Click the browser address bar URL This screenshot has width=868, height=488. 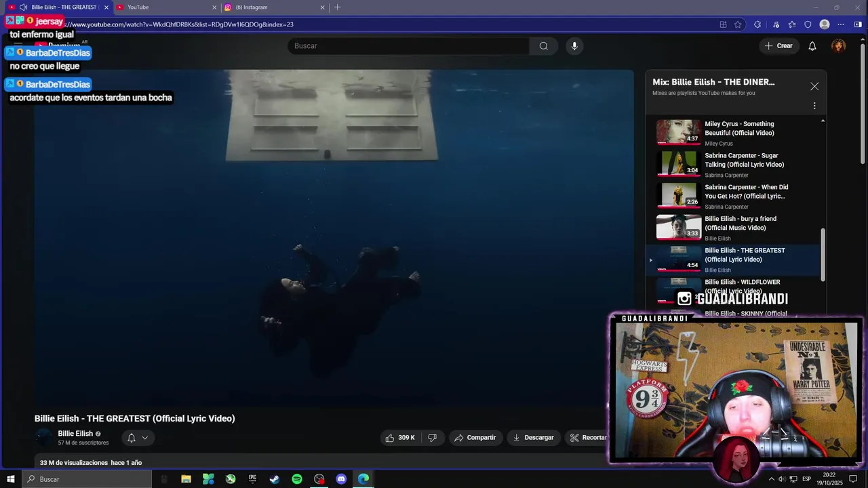(x=180, y=24)
